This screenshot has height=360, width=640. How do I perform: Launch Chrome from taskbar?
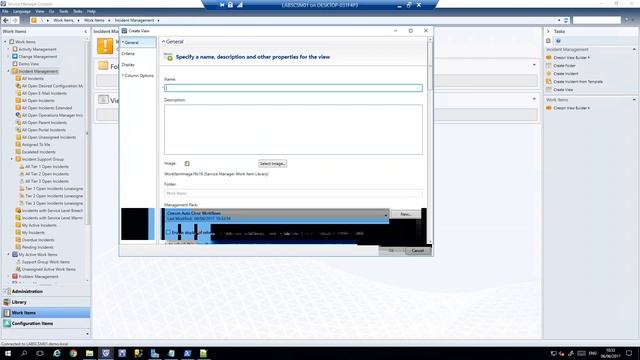73,353
